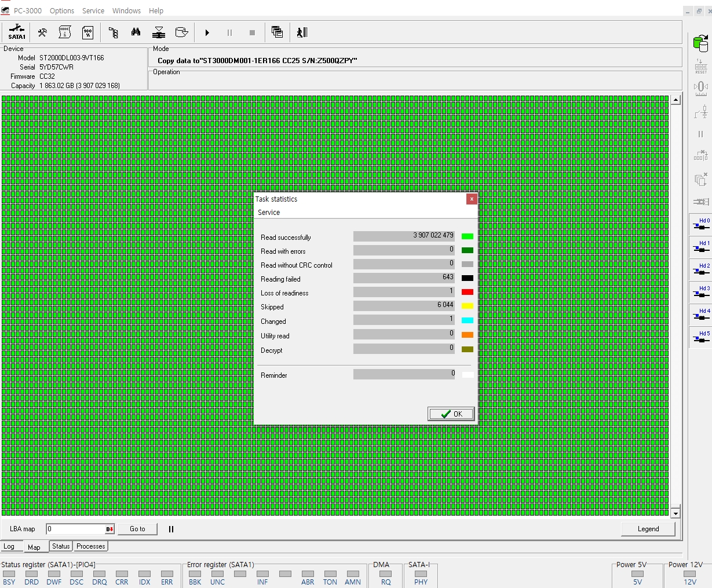Click the yellow Skipped color swatch
The width and height of the screenshot is (712, 588).
coord(467,306)
